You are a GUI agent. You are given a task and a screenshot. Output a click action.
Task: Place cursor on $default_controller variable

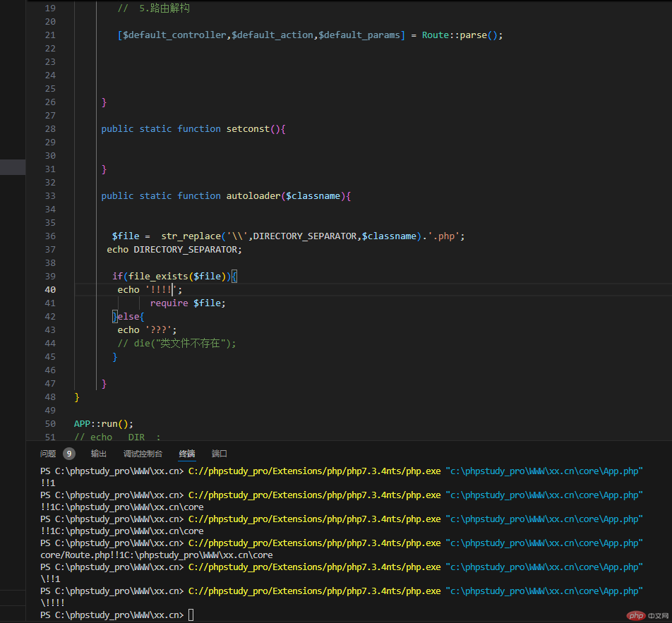174,35
